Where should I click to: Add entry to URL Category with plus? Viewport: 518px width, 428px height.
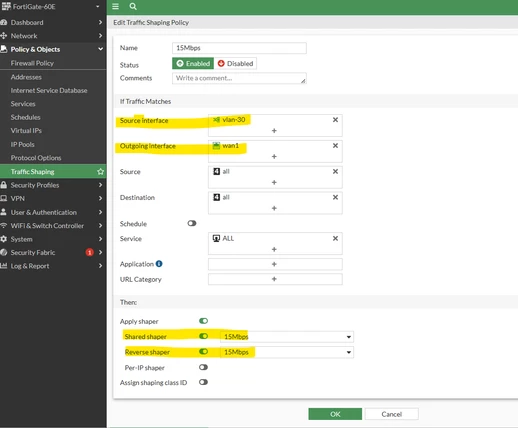point(275,279)
